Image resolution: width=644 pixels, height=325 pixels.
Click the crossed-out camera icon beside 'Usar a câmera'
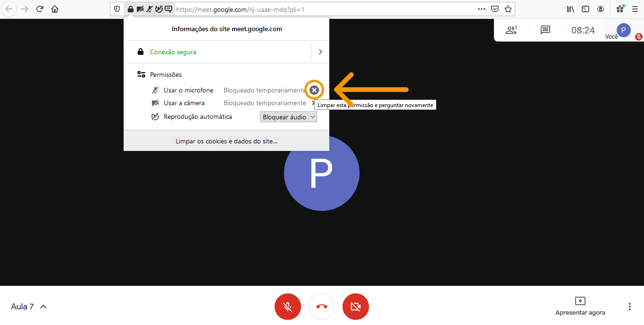(155, 103)
